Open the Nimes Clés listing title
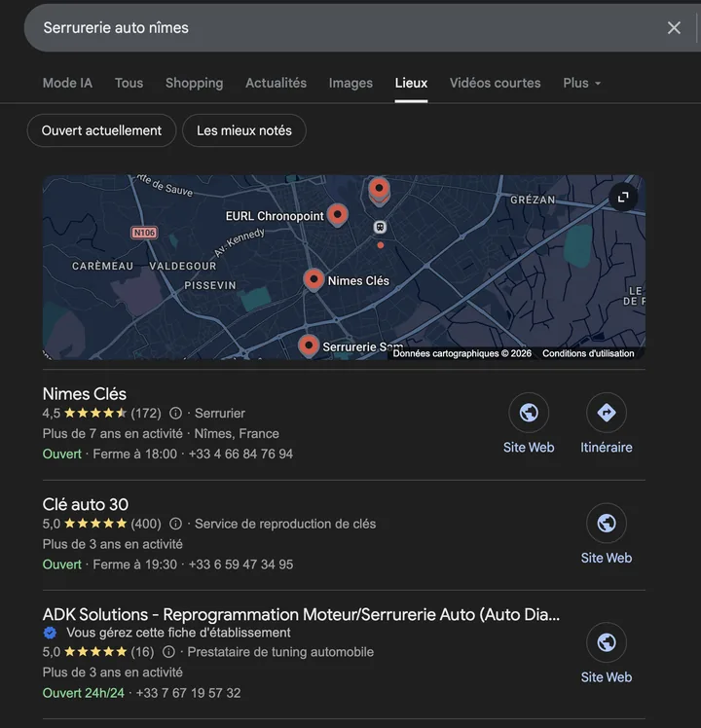This screenshot has width=701, height=728. pos(85,394)
